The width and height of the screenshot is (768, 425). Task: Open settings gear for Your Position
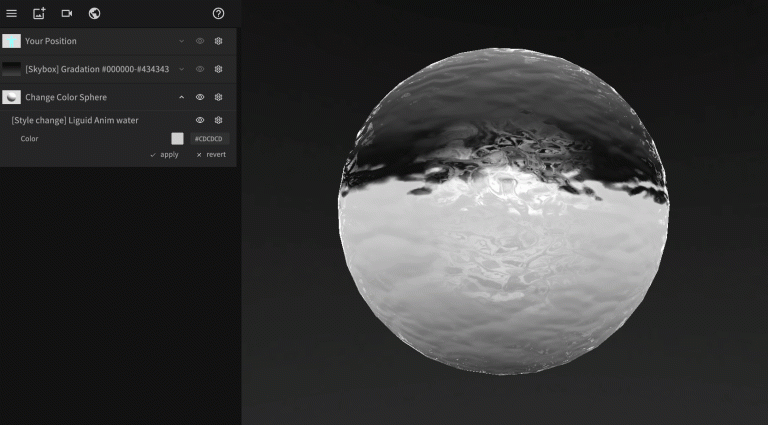pyautogui.click(x=218, y=41)
